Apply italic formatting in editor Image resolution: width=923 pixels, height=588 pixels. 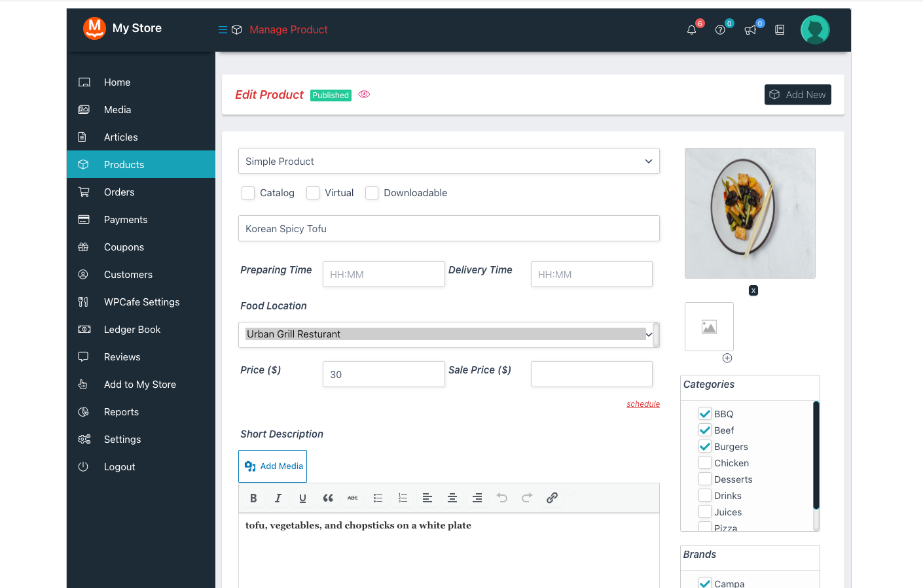[278, 498]
